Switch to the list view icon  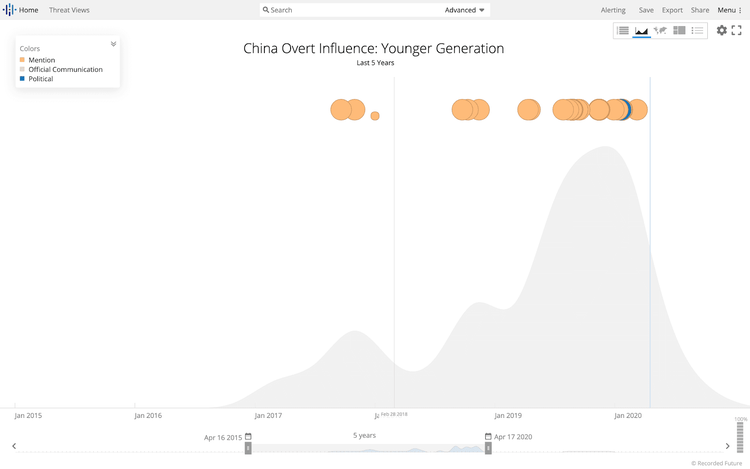[x=623, y=31]
